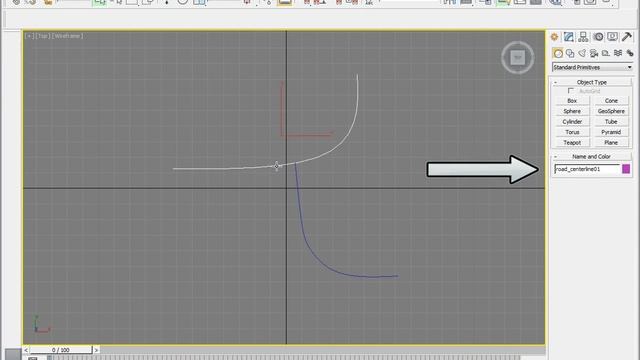Click the Torus primitive button
The width and height of the screenshot is (640, 360).
click(572, 133)
